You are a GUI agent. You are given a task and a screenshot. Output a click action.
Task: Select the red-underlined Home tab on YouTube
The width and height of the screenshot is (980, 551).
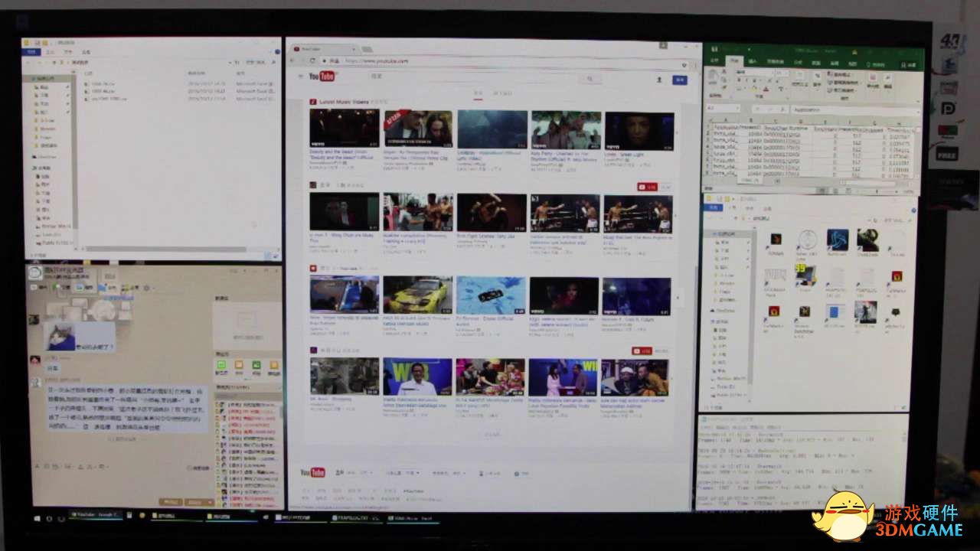tap(479, 93)
